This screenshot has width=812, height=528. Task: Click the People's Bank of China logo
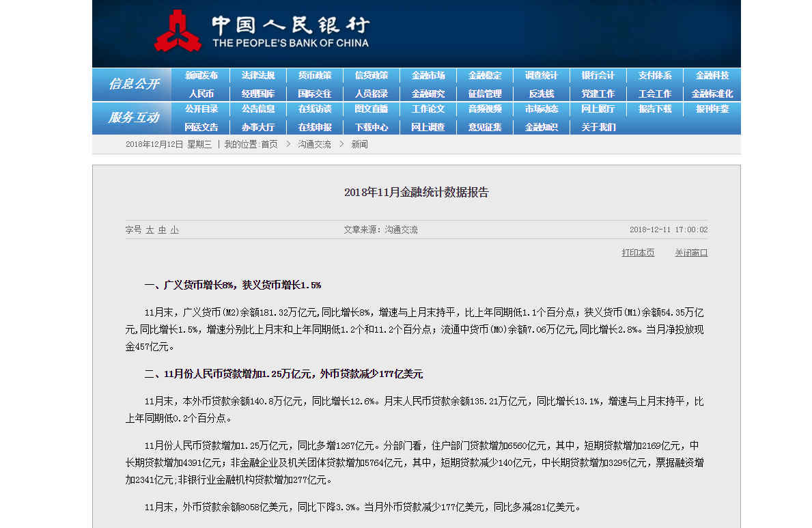tap(260, 31)
